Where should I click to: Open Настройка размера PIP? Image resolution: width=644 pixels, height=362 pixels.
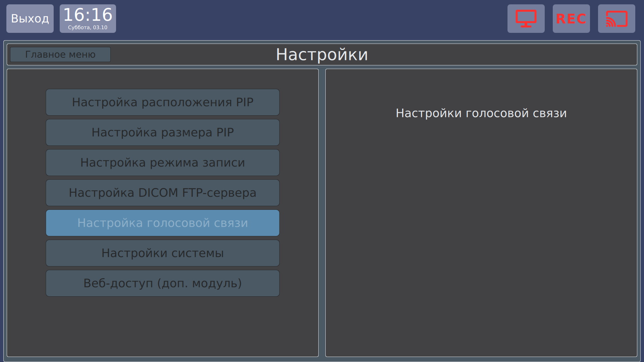(x=163, y=132)
